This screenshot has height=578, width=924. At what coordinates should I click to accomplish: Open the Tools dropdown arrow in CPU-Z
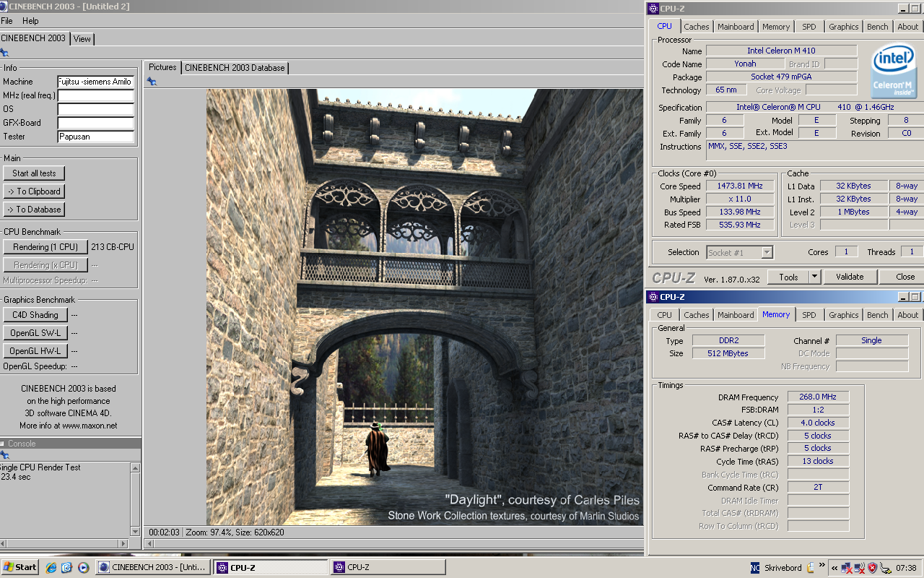coord(814,277)
